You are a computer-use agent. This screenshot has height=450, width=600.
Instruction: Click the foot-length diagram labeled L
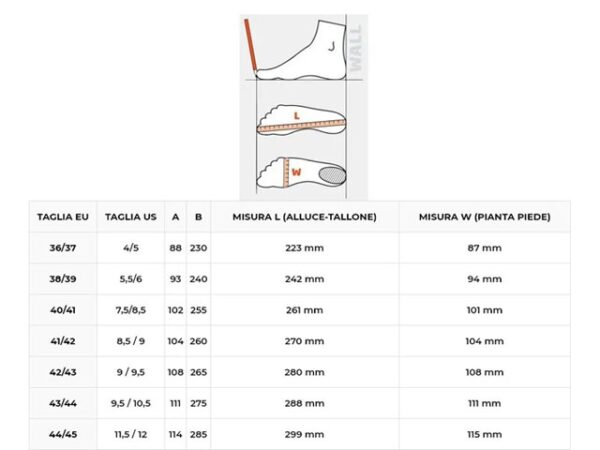pos(300,120)
